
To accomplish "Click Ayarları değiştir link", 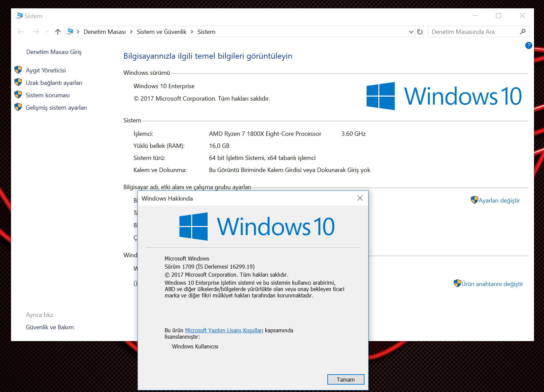I will tap(499, 201).
